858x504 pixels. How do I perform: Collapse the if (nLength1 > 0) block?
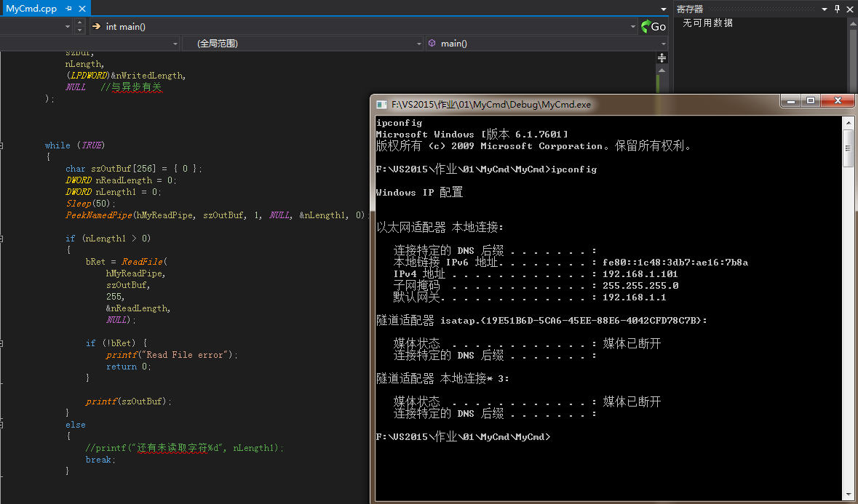click(1, 239)
